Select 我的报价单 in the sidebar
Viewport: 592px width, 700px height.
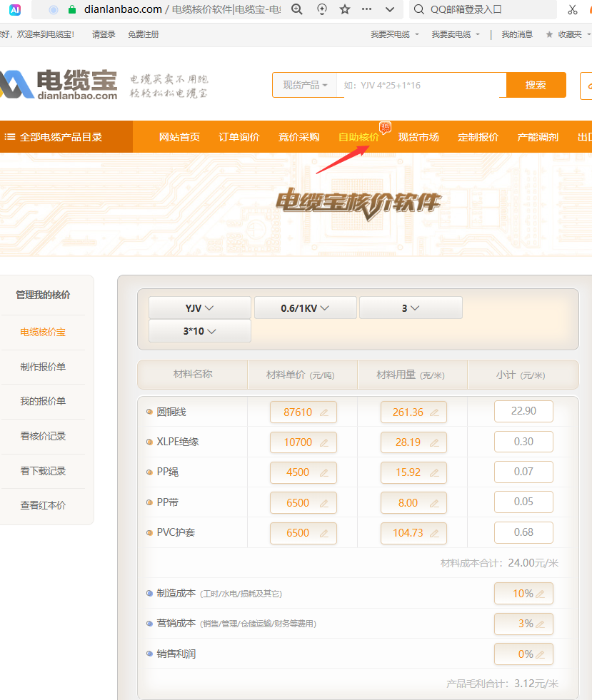click(43, 401)
